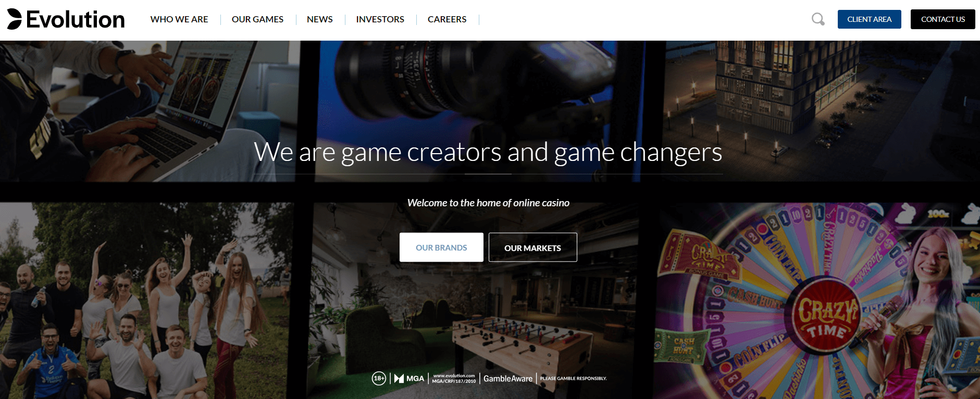Click the hero headline about game creators
Screen dimensions: 980x399
tap(488, 152)
